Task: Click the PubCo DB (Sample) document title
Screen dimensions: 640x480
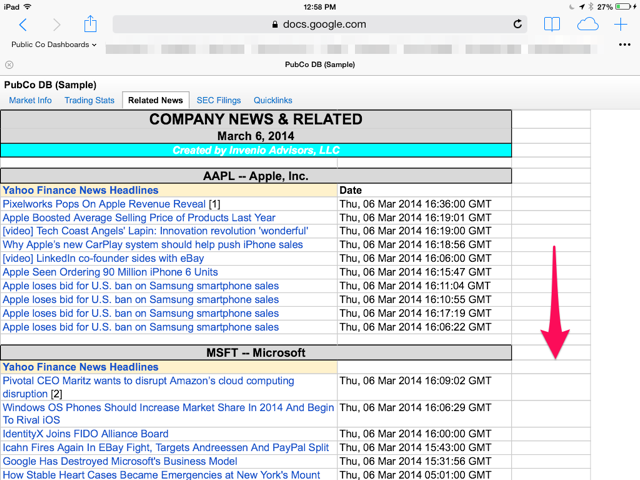Action: 50,85
